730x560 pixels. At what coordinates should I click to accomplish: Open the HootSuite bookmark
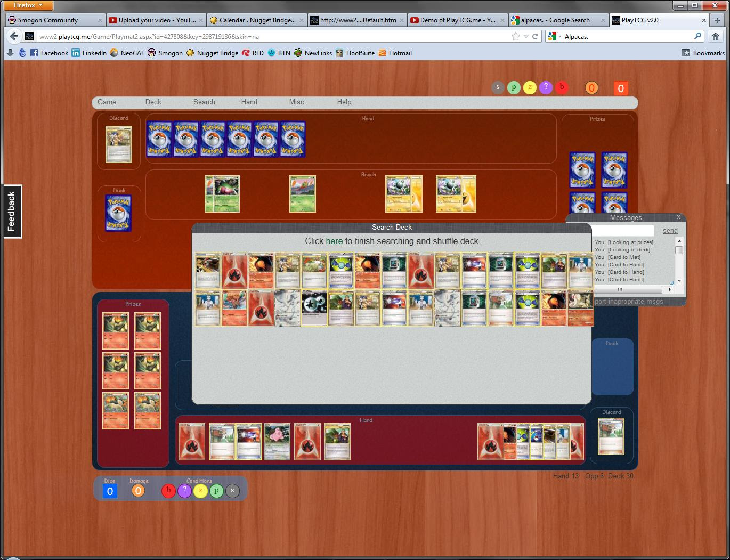point(355,53)
